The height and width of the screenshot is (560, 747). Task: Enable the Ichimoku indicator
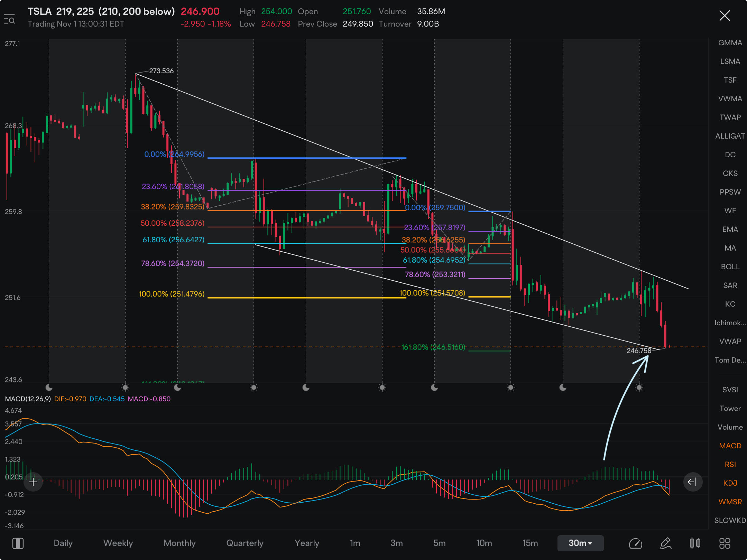click(x=730, y=323)
